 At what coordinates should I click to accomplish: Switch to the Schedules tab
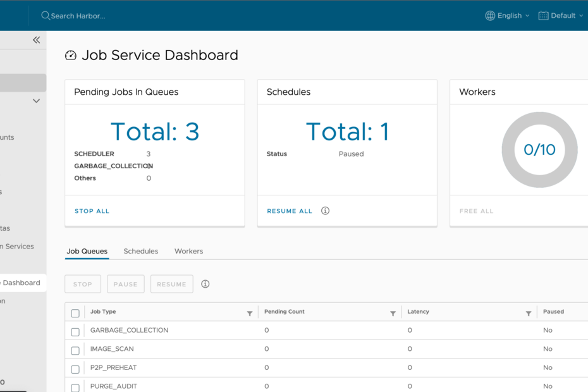(x=141, y=252)
